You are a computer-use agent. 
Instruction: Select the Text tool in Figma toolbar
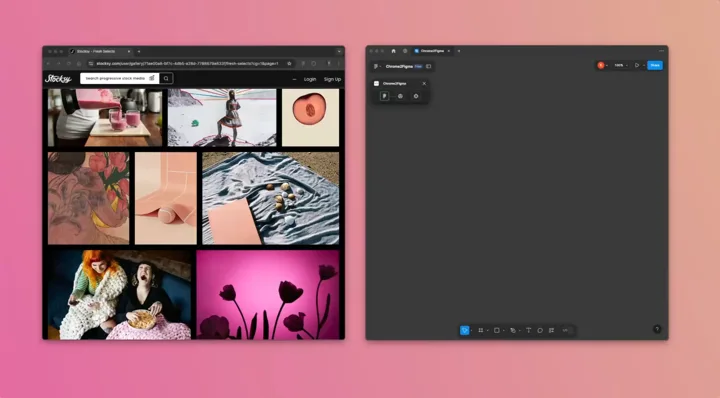click(529, 330)
